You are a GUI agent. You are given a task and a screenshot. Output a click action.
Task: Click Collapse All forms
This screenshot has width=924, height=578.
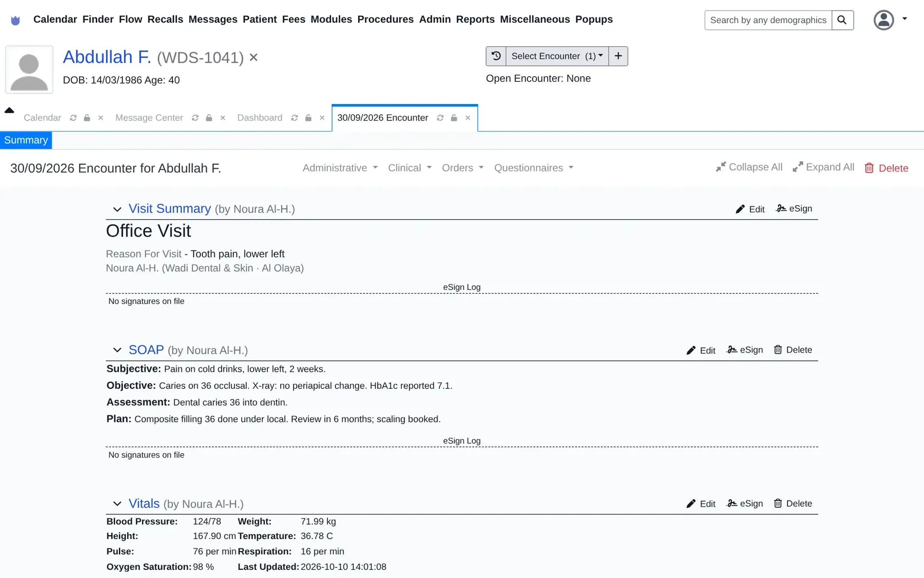tap(749, 167)
